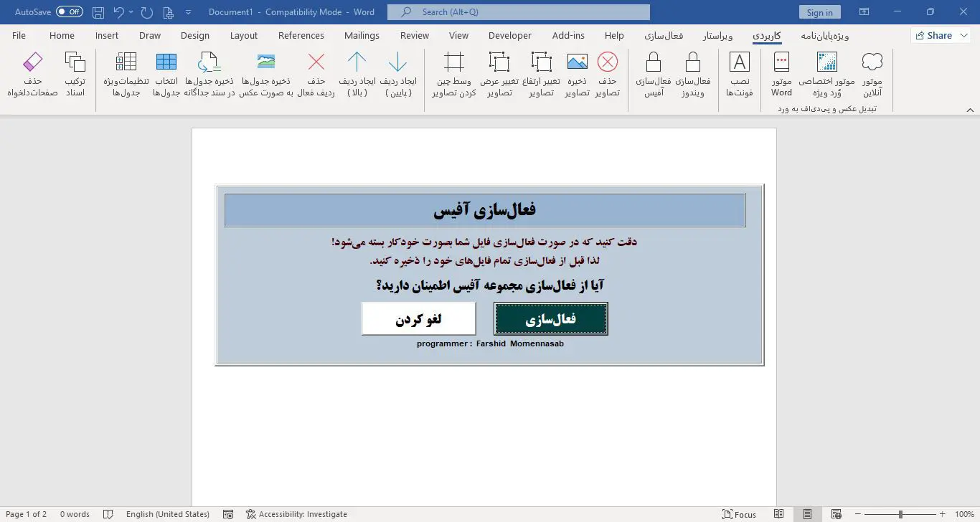Screen dimensions: 980x522
Task: Collapse the ribbon with the chevron
Action: click(971, 109)
